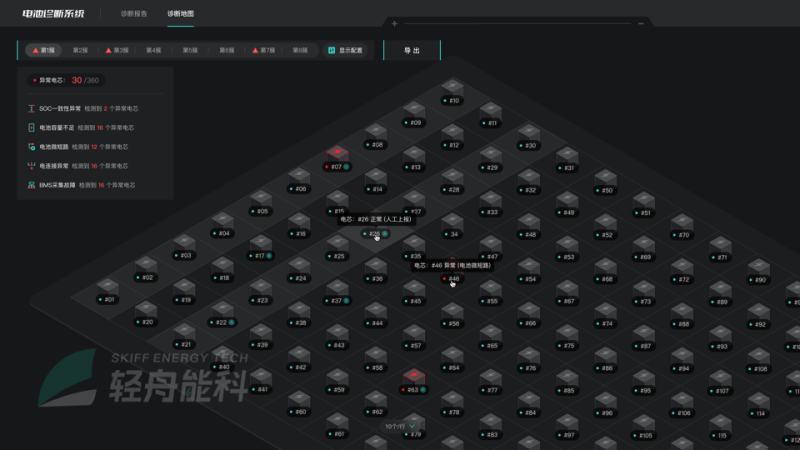Viewport: 800px width, 450px height.
Task: Click the 导出 export button
Action: (x=412, y=50)
